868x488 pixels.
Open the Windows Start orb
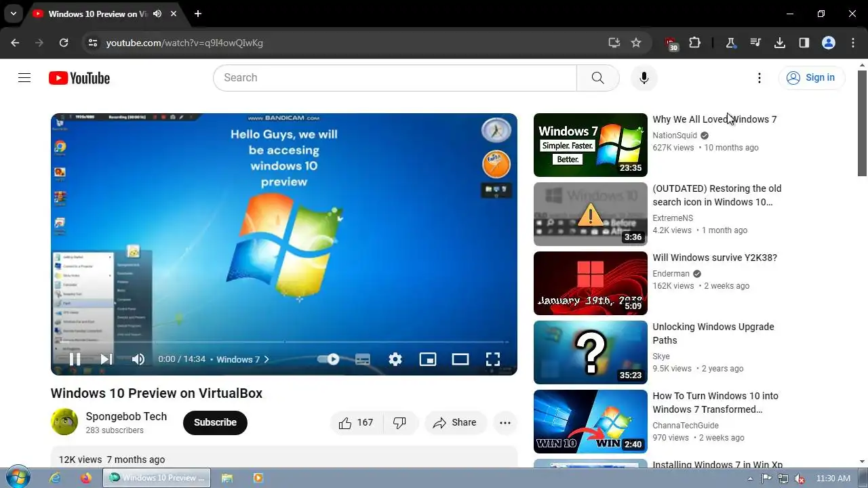18,478
